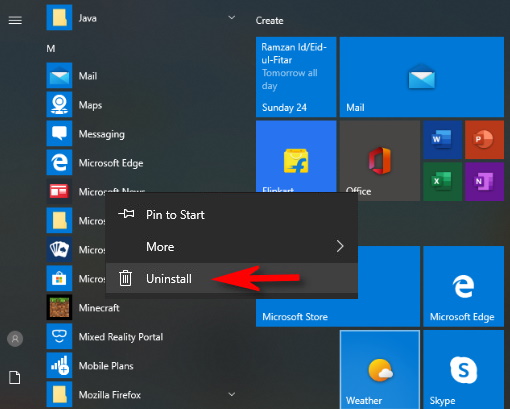This screenshot has width=510, height=409.
Task: Click the Microsoft Edge label in app list
Action: pyautogui.click(x=111, y=163)
